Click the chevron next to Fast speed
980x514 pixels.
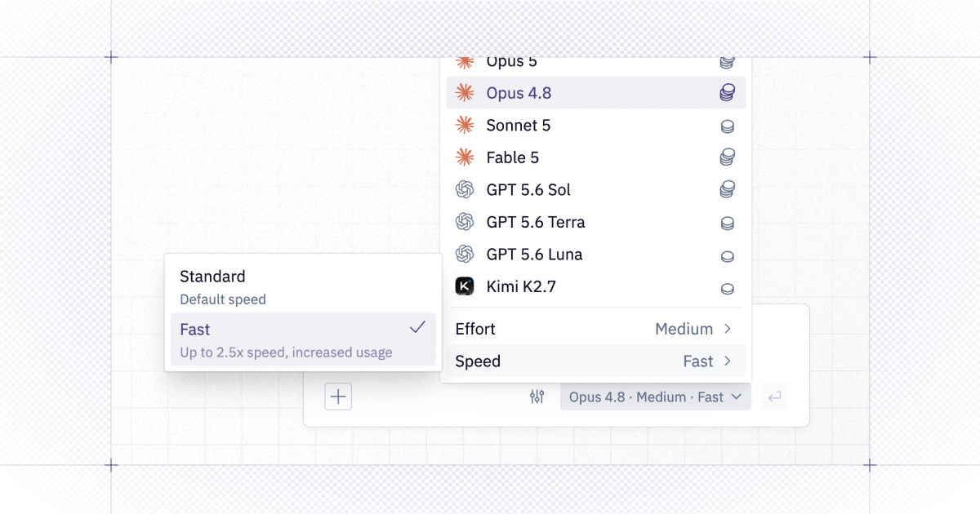728,361
